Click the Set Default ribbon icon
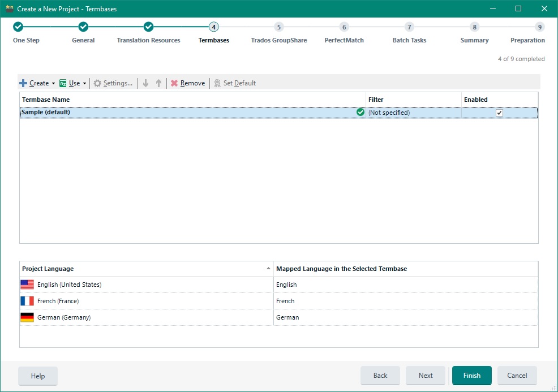 point(217,83)
